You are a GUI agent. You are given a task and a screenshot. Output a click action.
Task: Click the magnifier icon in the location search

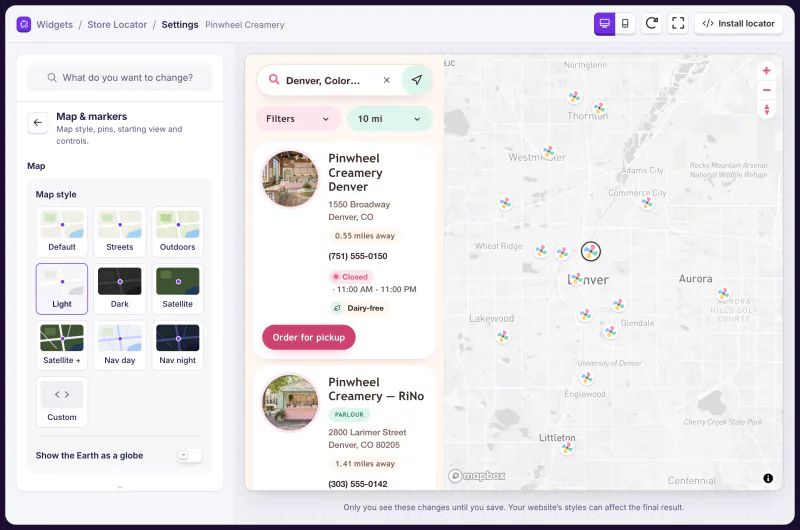[274, 80]
